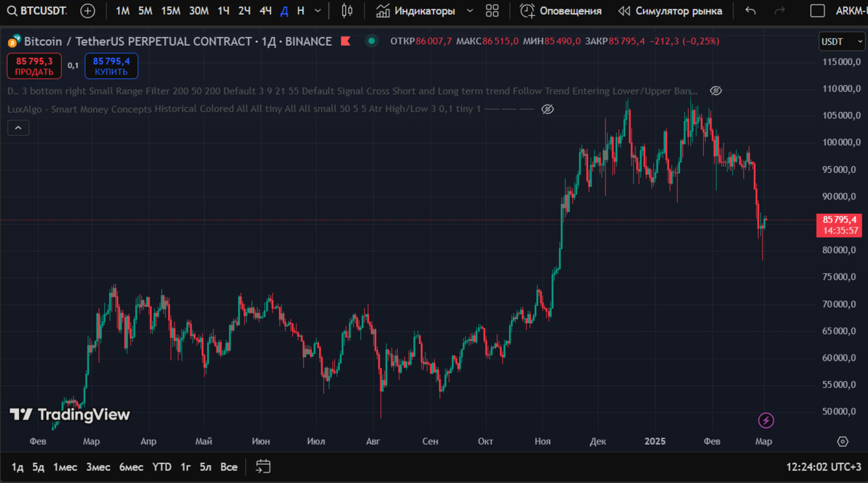The width and height of the screenshot is (868, 483).
Task: Add a symbol with the plus icon
Action: click(88, 11)
